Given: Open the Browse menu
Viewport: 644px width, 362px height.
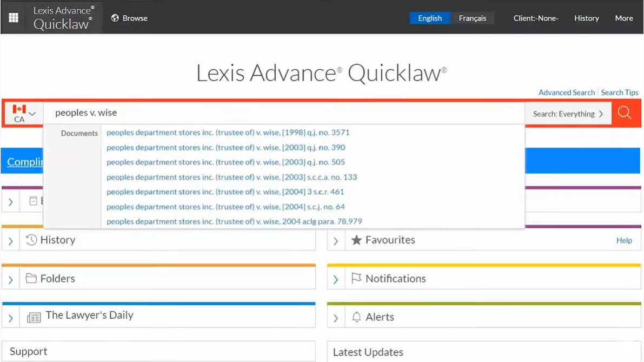Looking at the screenshot, I should point(129,18).
